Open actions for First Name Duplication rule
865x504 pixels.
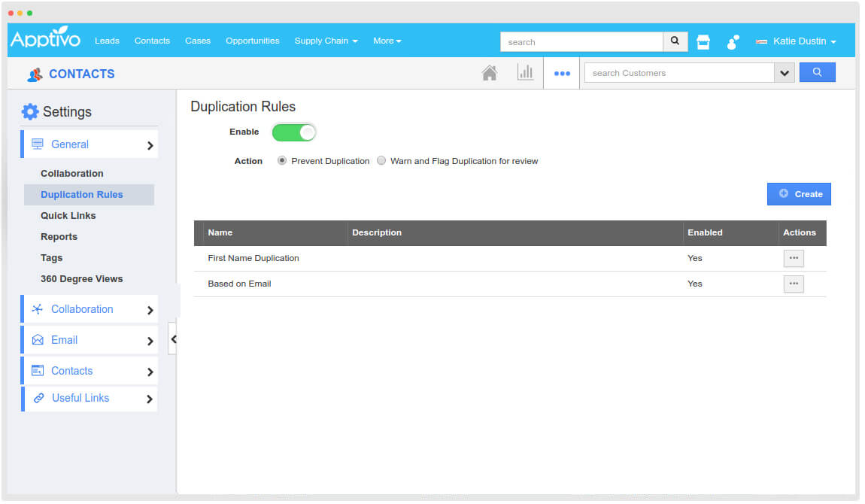[x=794, y=258]
